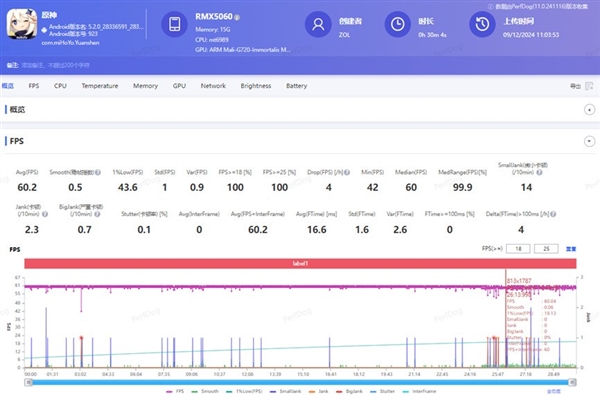Click the blue timeline range bar

tap(300, 382)
